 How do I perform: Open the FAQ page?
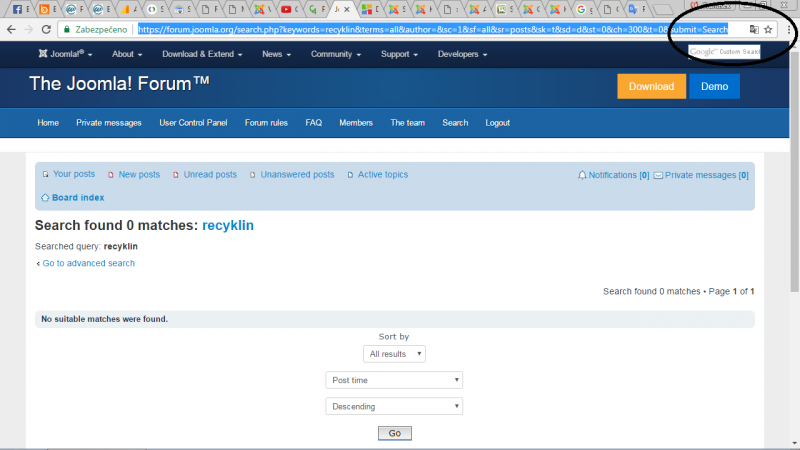tap(314, 123)
